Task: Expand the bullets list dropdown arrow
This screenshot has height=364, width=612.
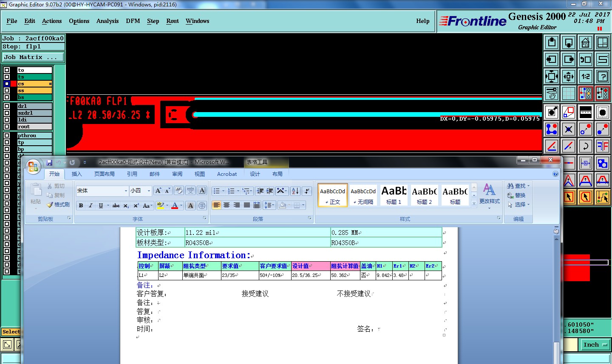Action: click(x=224, y=191)
